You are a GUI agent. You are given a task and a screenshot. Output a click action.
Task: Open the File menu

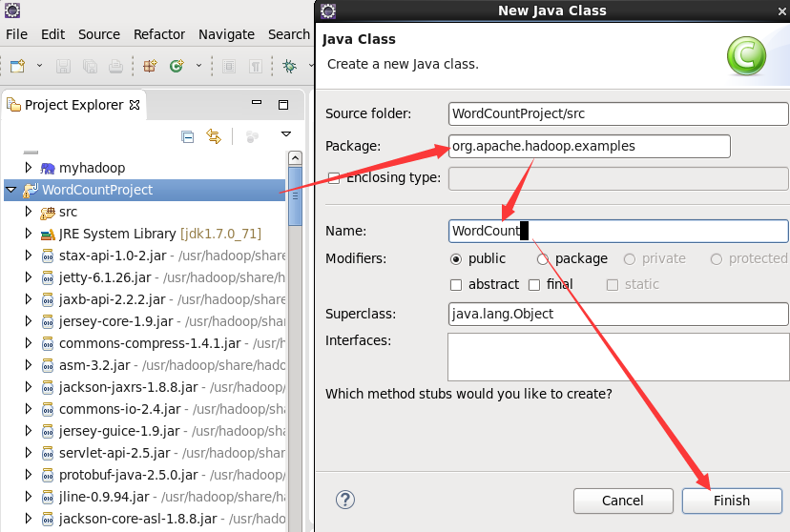[x=16, y=34]
